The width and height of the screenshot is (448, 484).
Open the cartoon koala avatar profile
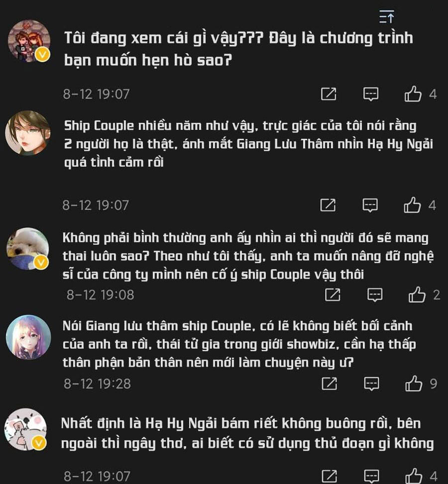pos(26,429)
